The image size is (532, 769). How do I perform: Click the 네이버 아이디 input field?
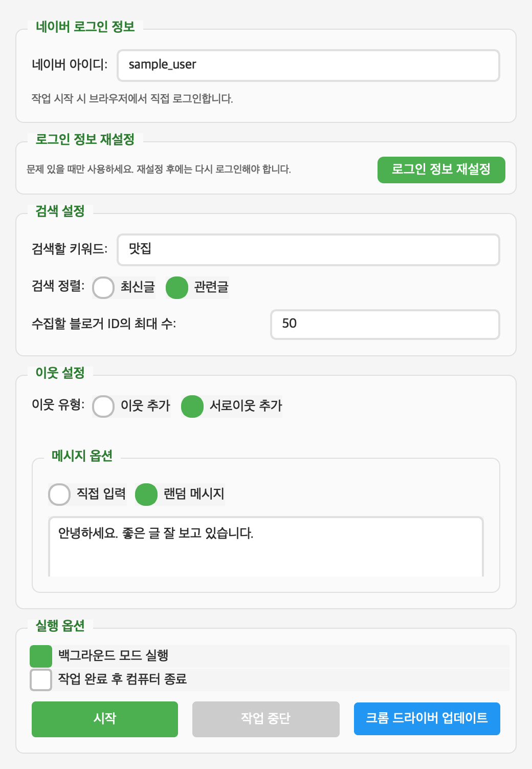pyautogui.click(x=308, y=65)
